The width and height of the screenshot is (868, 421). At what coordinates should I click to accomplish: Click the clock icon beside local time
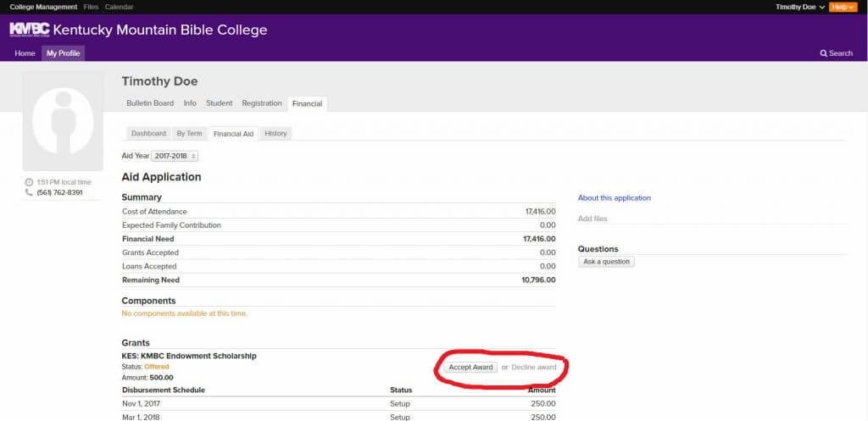[29, 182]
